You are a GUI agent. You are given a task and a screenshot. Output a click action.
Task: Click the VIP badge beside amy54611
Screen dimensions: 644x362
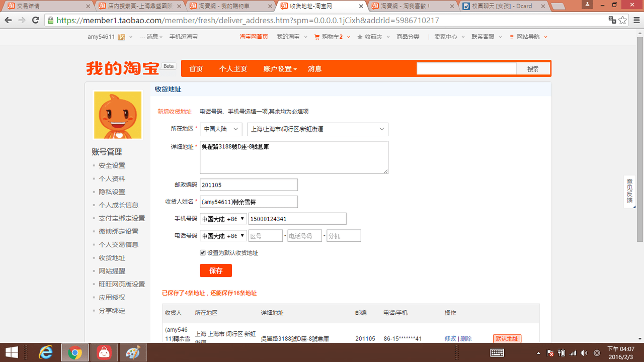[x=121, y=37]
